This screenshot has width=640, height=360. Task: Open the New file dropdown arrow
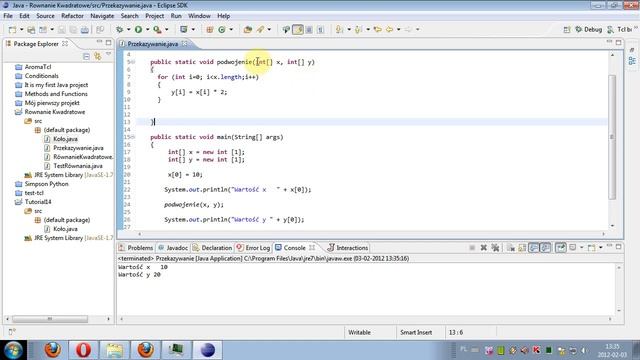22,30
